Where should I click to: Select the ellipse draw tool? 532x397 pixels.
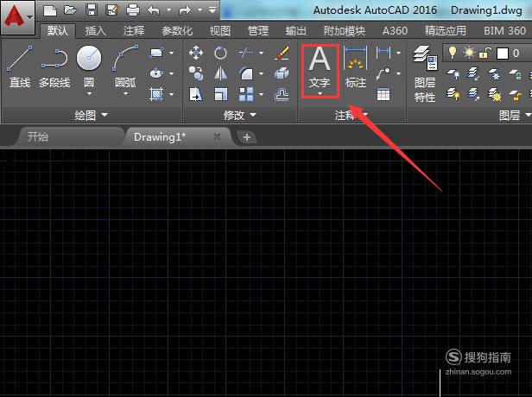pos(156,73)
